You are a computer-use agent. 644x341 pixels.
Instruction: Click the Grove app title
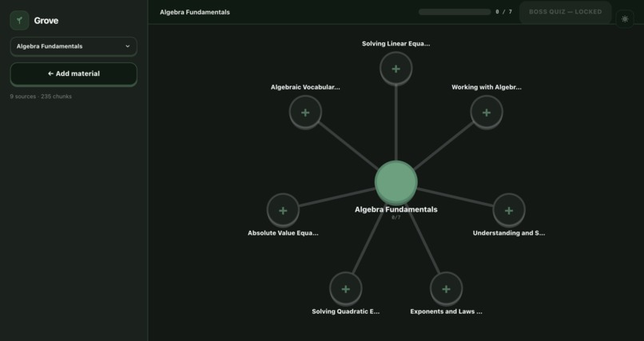[46, 21]
